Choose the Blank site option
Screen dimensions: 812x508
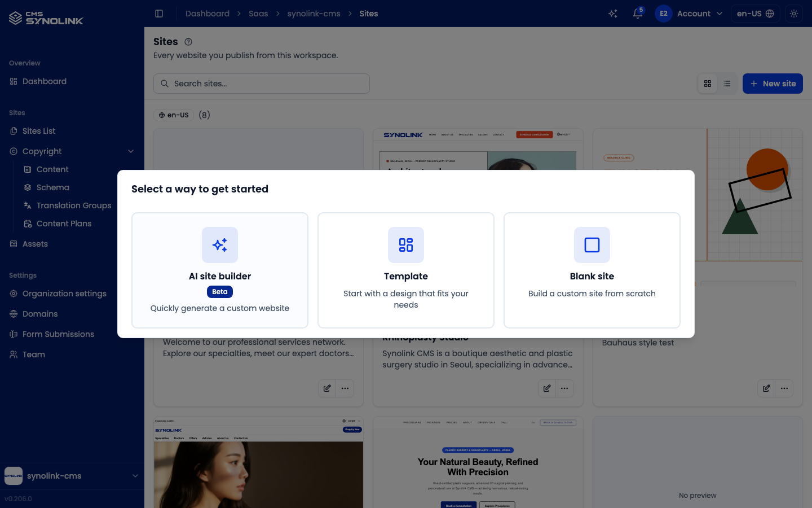click(x=592, y=270)
